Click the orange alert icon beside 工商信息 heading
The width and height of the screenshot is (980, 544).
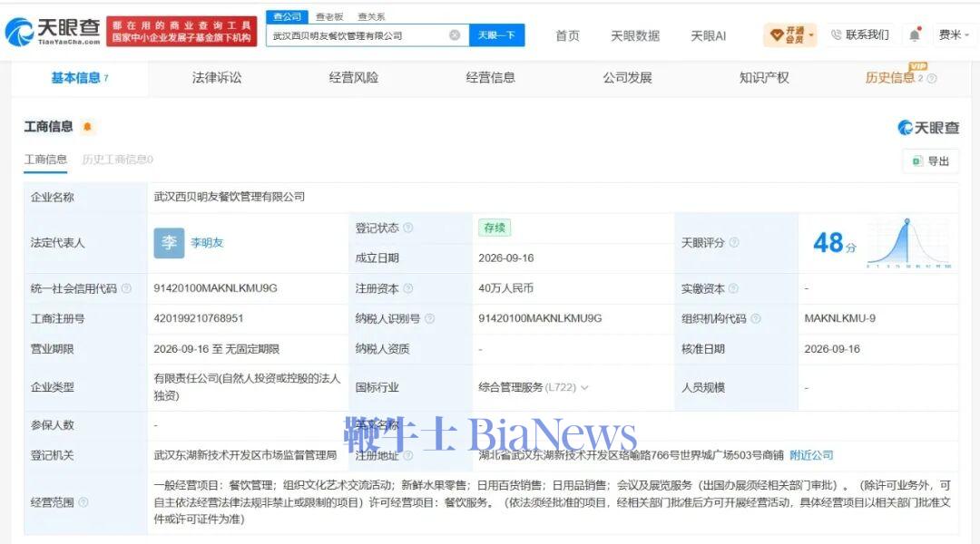[x=87, y=127]
